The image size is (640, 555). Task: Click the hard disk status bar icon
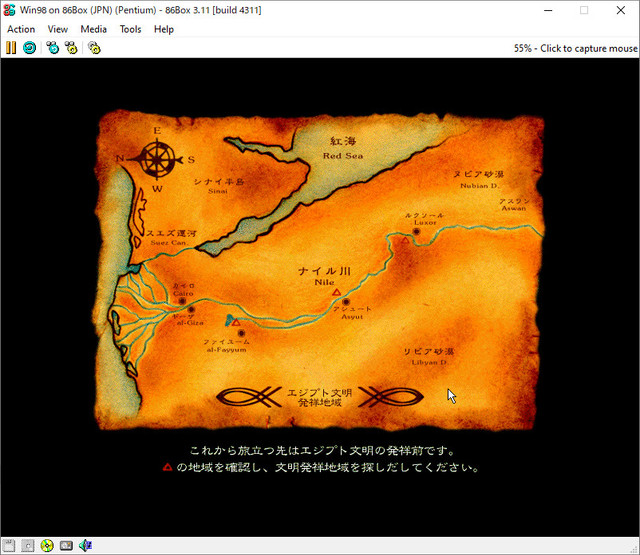[x=66, y=545]
